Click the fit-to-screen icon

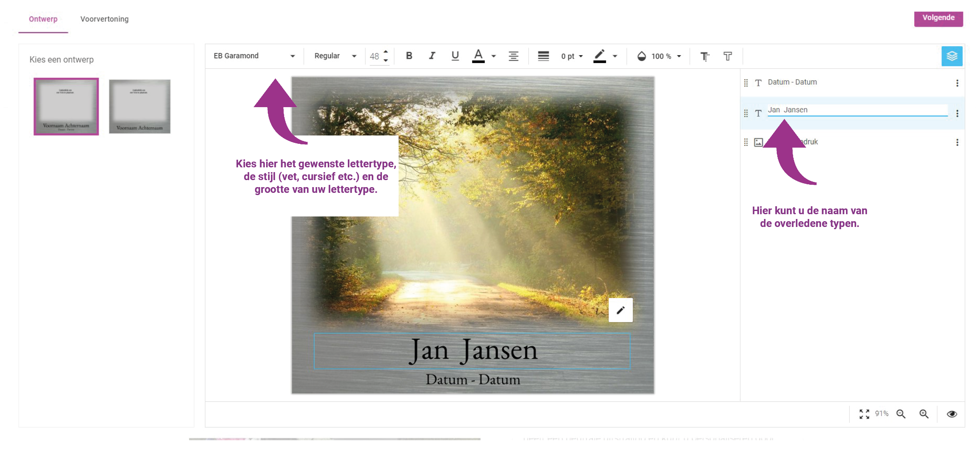coord(864,414)
